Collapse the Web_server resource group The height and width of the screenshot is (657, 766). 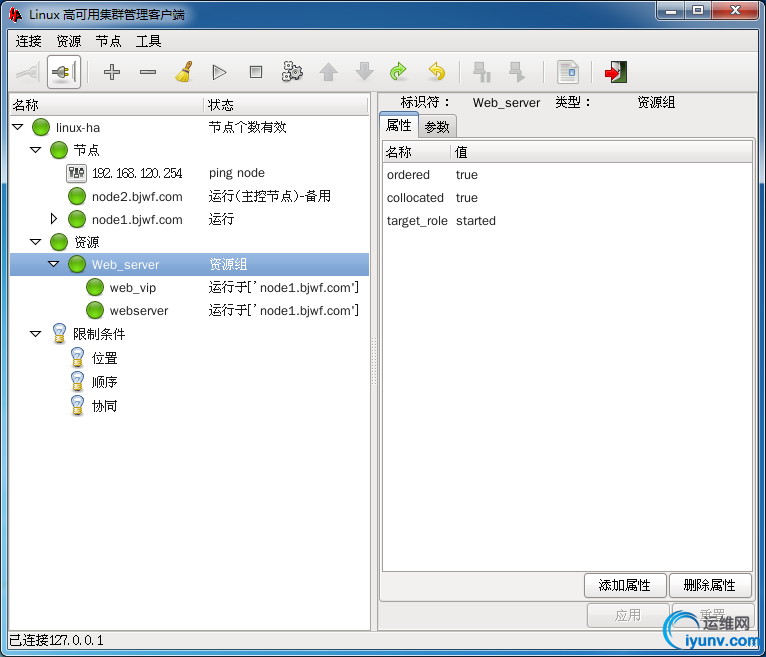coord(54,264)
